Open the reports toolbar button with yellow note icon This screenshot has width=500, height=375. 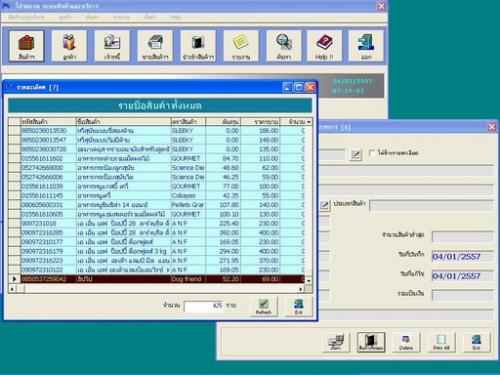point(241,46)
